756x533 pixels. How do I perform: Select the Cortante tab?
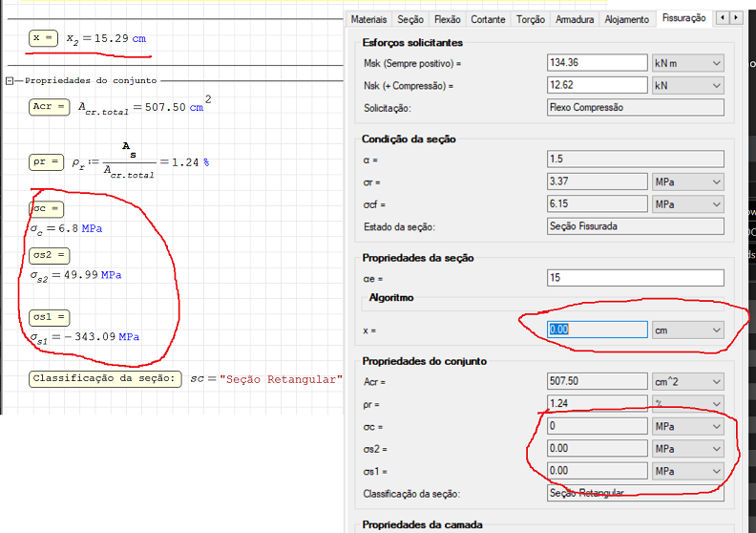pos(488,19)
